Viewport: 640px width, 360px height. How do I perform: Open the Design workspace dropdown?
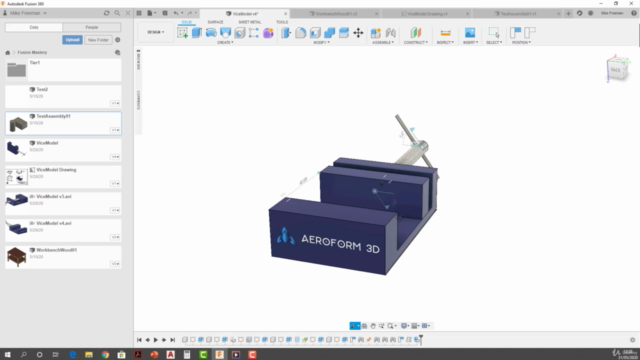coord(156,32)
